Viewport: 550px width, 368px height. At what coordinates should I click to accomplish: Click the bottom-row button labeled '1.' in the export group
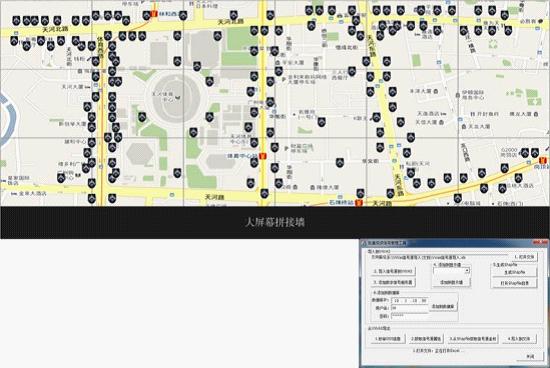click(387, 339)
